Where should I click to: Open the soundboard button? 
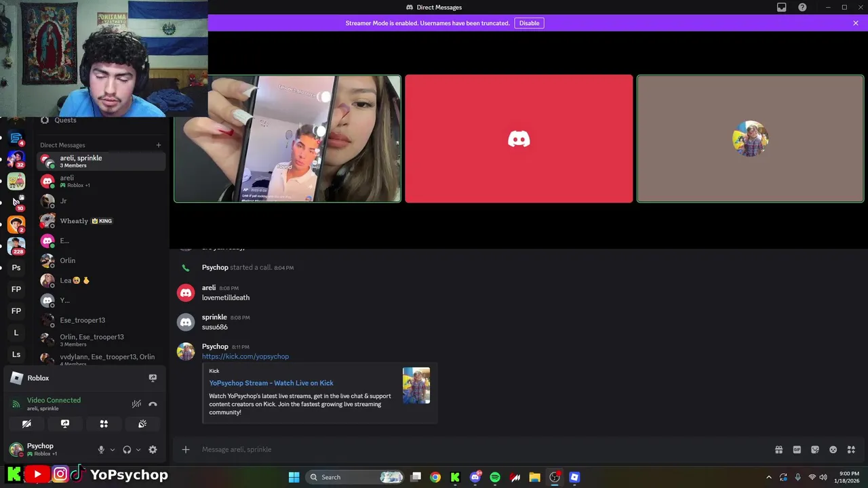(142, 424)
